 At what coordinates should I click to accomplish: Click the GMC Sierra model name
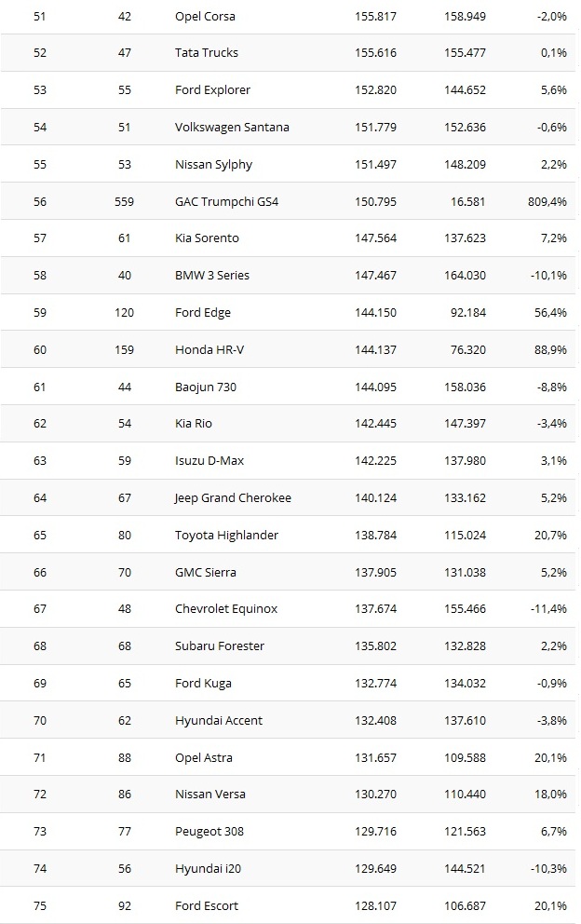(206, 572)
